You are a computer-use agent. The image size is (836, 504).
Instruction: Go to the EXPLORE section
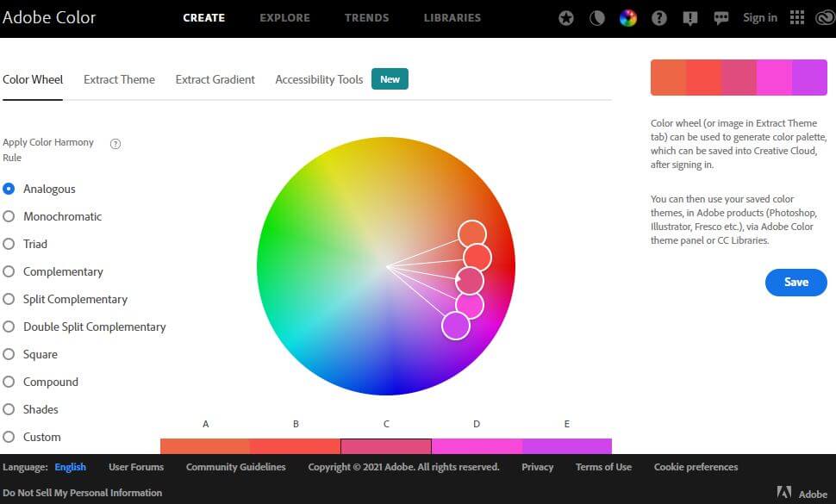[284, 17]
